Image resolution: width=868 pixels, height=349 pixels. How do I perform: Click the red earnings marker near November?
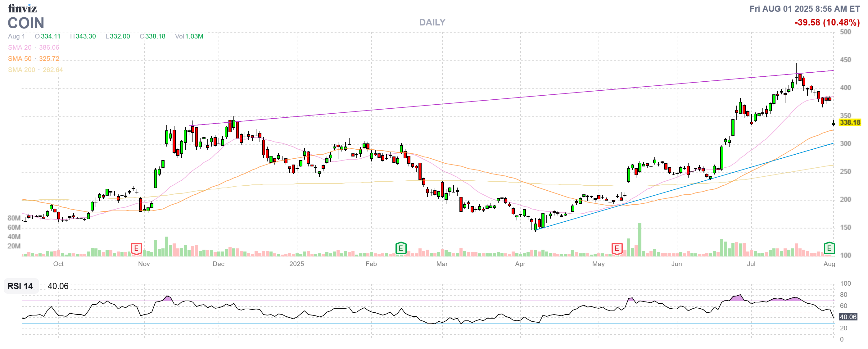(136, 249)
